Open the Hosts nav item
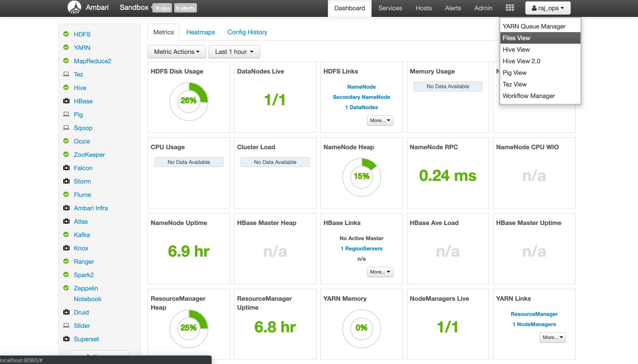The image size is (638, 364). pyautogui.click(x=424, y=8)
